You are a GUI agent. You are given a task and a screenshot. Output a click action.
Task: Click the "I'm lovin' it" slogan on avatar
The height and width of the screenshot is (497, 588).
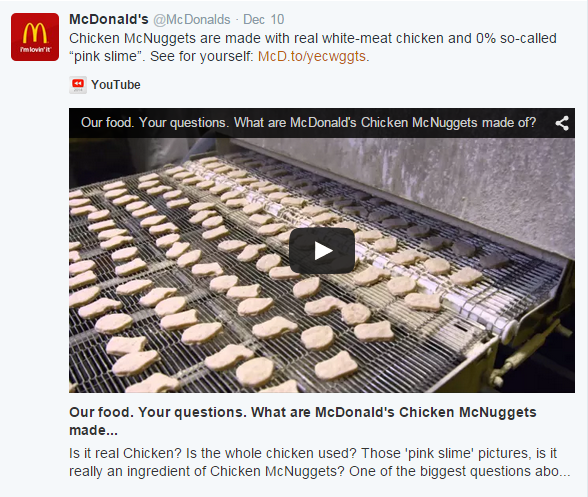(x=35, y=50)
